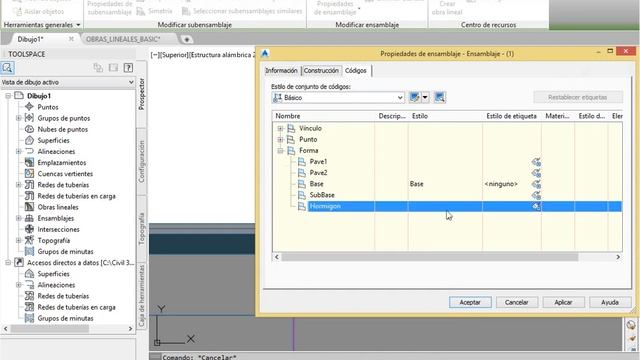Open Herramientas generales panel dropdown
This screenshot has width=640, height=360.
[78, 25]
